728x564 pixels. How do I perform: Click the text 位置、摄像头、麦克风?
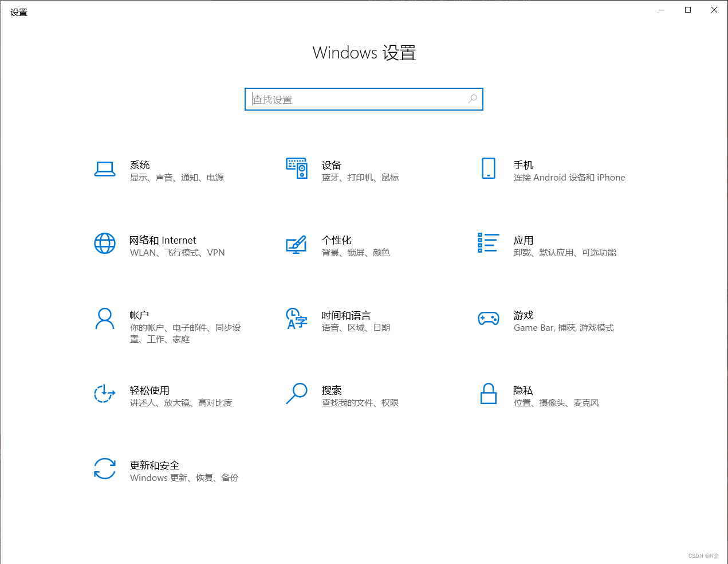(557, 403)
